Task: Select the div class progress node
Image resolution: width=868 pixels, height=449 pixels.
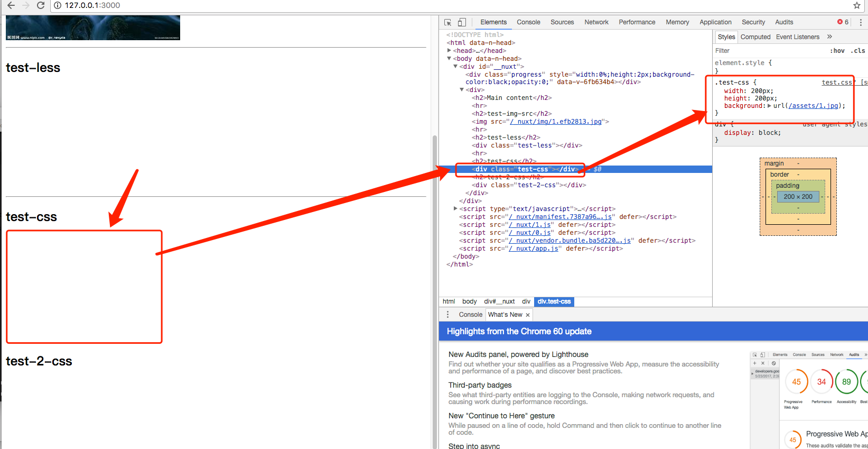Action: click(580, 78)
